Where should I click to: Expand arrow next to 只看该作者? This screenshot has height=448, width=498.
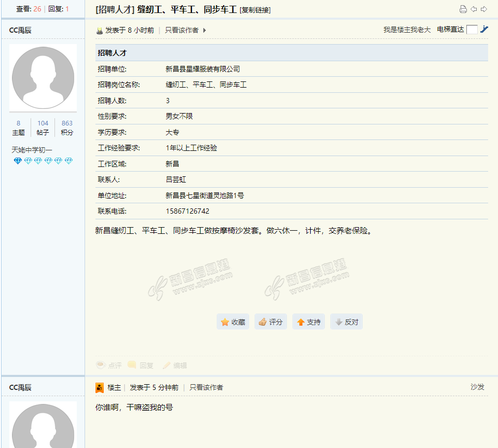[204, 31]
